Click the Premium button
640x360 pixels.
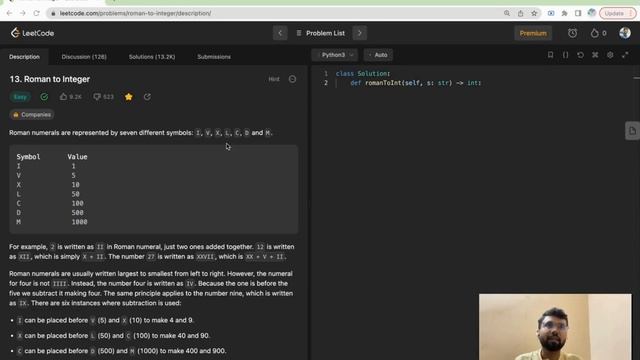tap(533, 33)
